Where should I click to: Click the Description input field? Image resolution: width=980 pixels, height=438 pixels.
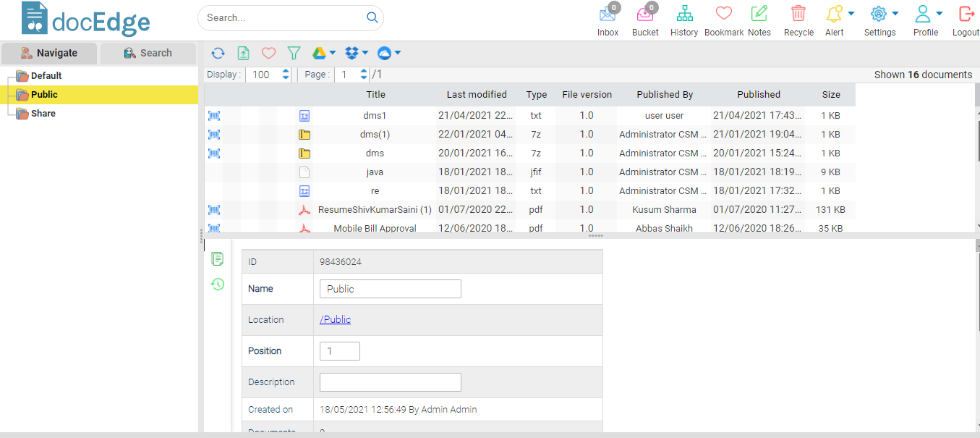click(390, 382)
